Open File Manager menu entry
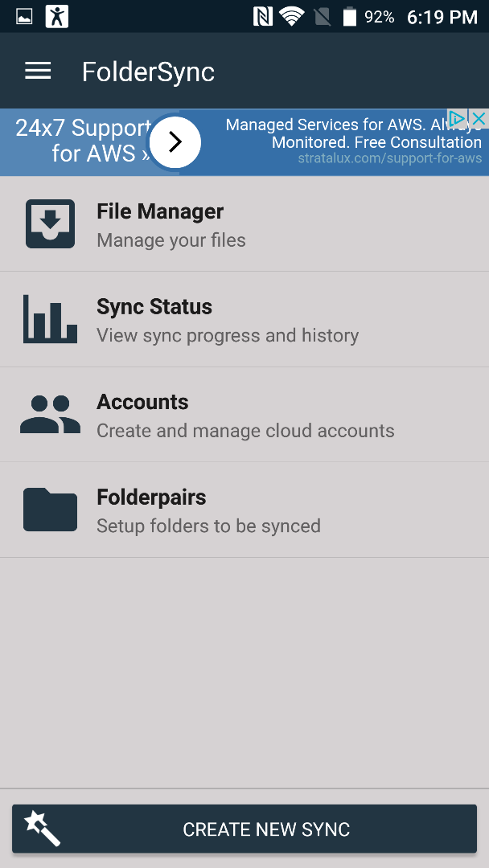Image resolution: width=489 pixels, height=868 pixels. point(244,224)
